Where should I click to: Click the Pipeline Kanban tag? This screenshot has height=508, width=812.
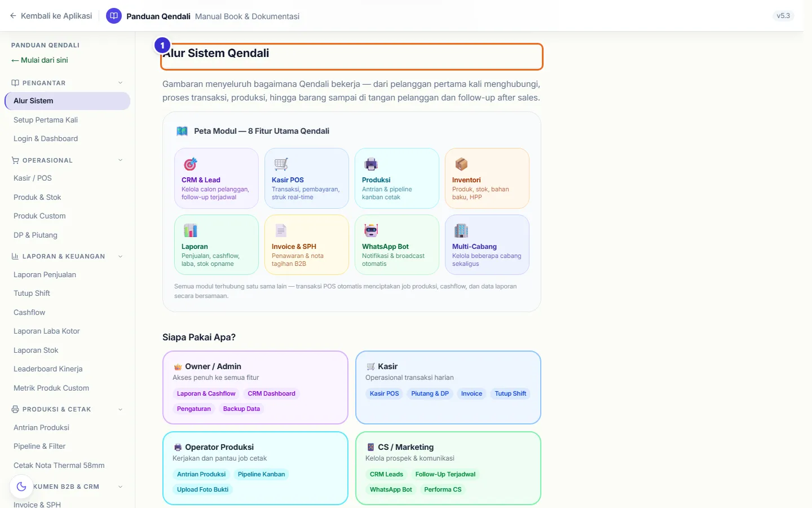coord(261,474)
